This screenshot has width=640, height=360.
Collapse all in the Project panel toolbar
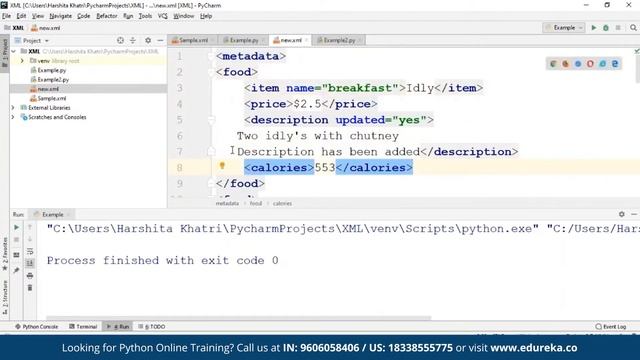133,40
